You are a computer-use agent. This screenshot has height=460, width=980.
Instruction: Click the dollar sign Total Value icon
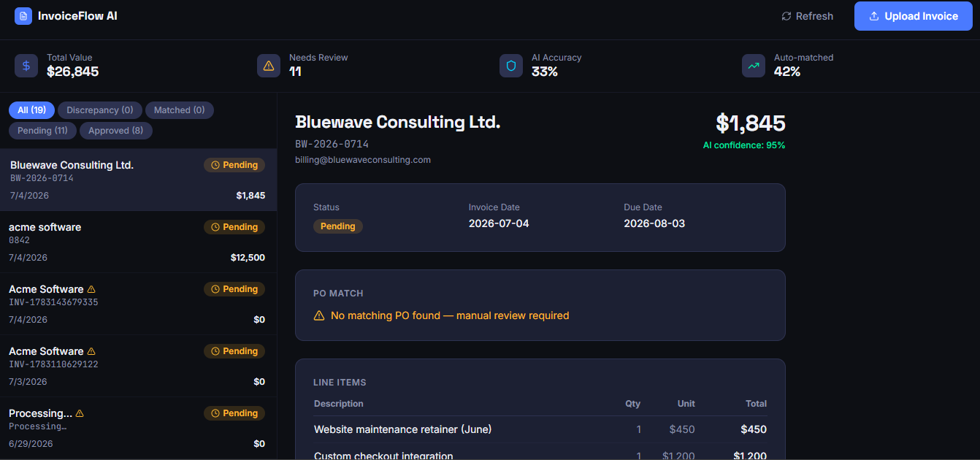click(26, 66)
